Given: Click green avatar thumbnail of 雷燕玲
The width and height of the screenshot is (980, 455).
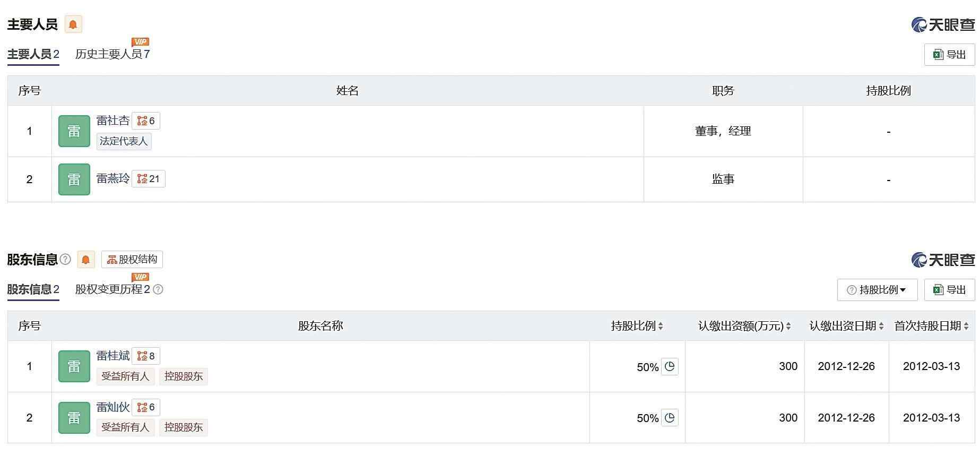Looking at the screenshot, I should [74, 179].
